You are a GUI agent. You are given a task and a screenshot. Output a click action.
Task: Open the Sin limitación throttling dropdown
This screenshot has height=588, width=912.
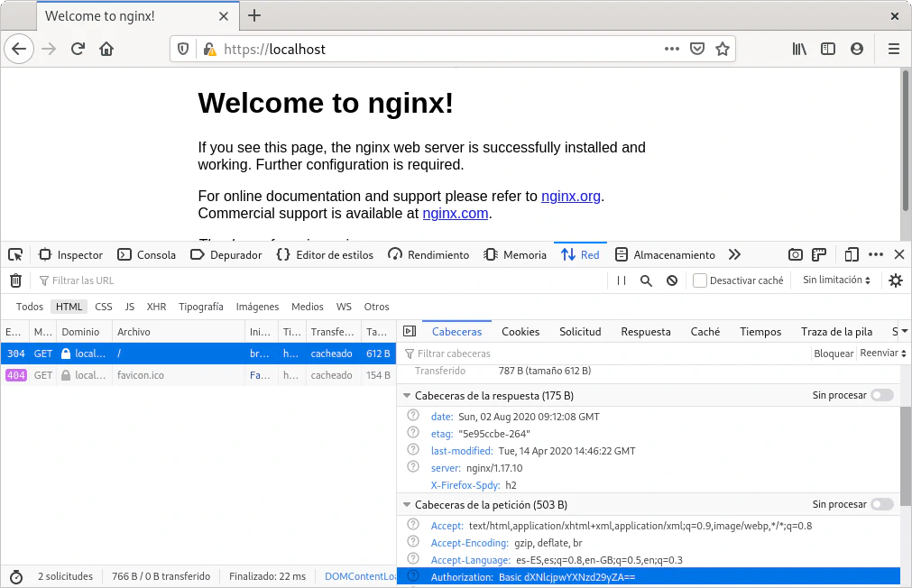836,280
